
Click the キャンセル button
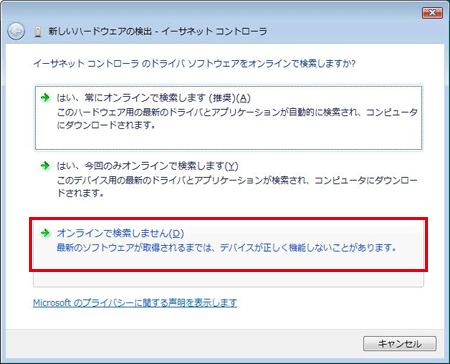[400, 344]
